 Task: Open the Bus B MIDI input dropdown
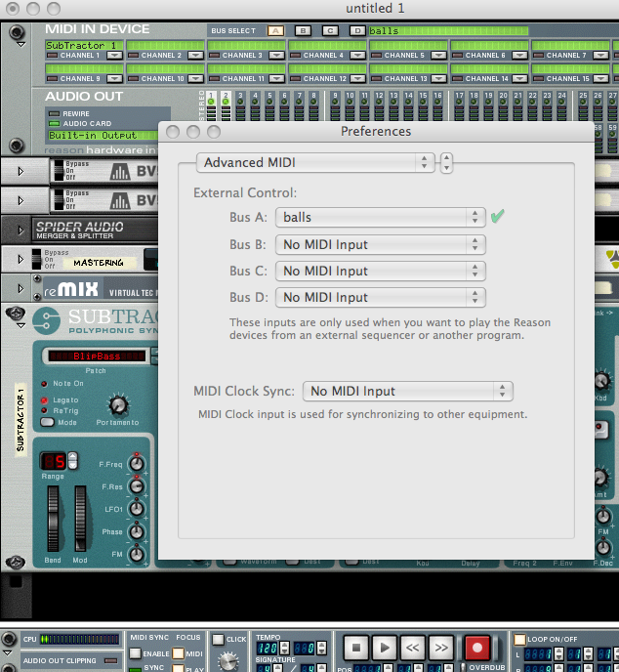[381, 245]
